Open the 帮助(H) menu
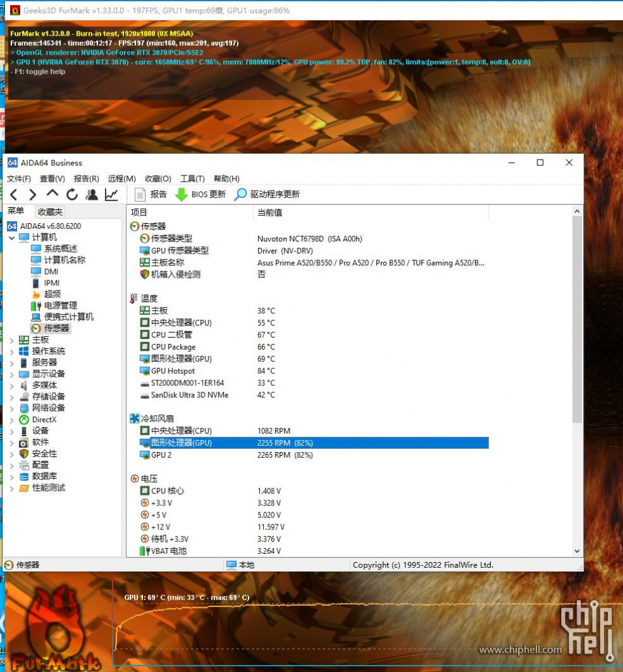The height and width of the screenshot is (672, 623). click(227, 179)
